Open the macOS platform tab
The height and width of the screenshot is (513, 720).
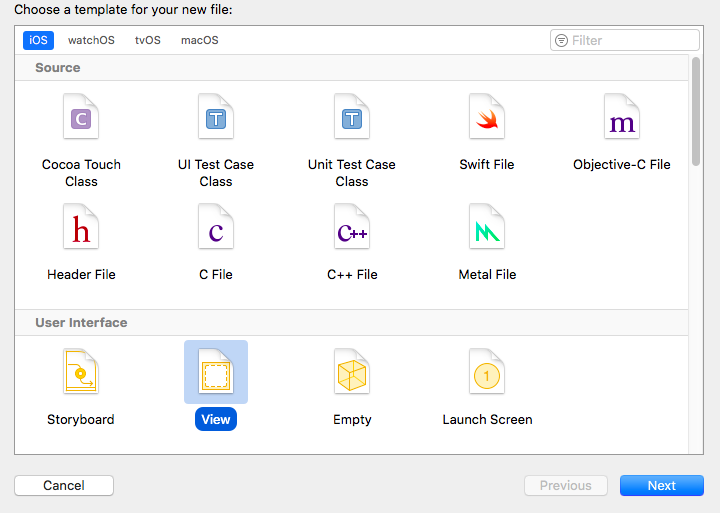coord(199,41)
